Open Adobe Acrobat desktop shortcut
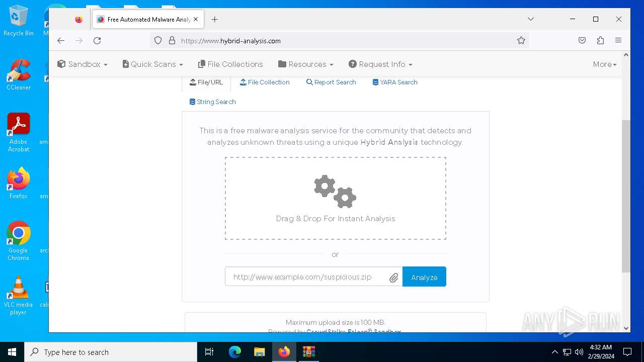 click(x=19, y=133)
